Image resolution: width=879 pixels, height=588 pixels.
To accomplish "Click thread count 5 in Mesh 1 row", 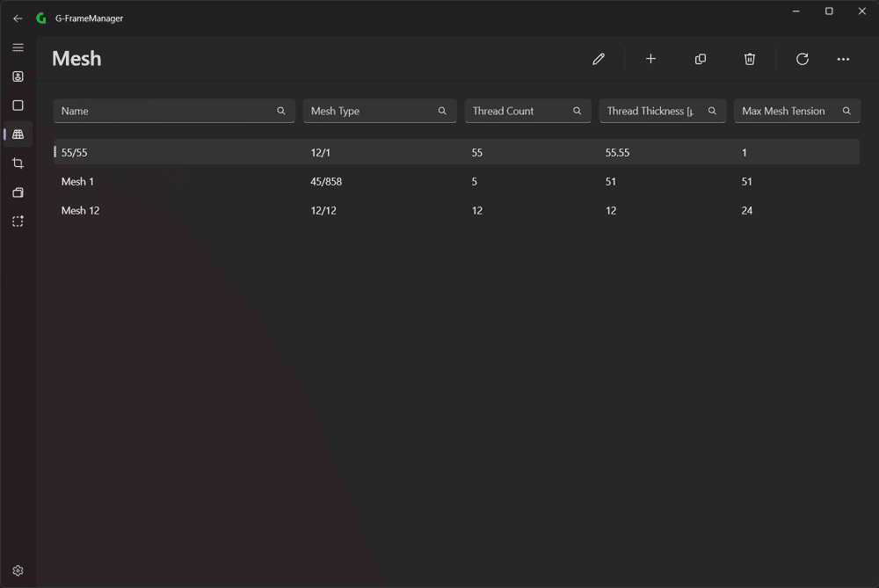I will coord(475,182).
